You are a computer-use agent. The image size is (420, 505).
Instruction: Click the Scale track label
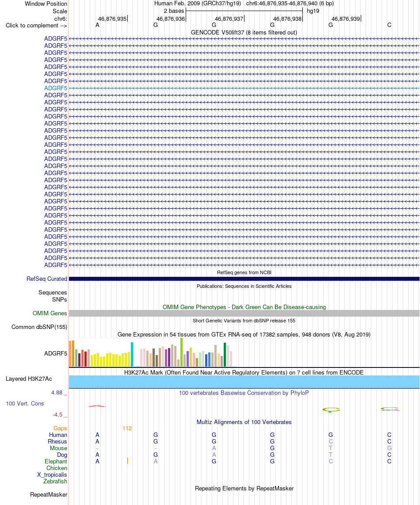click(x=60, y=11)
